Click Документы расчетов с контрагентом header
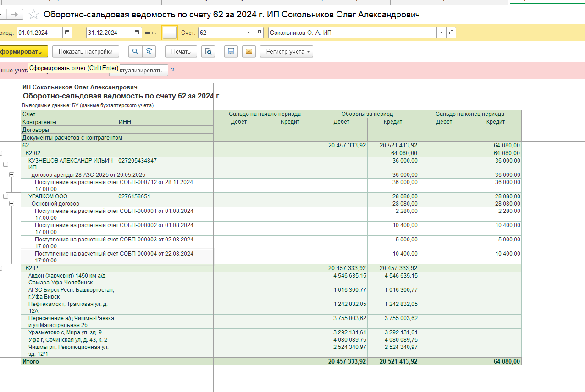This screenshot has width=585, height=392. (117, 137)
